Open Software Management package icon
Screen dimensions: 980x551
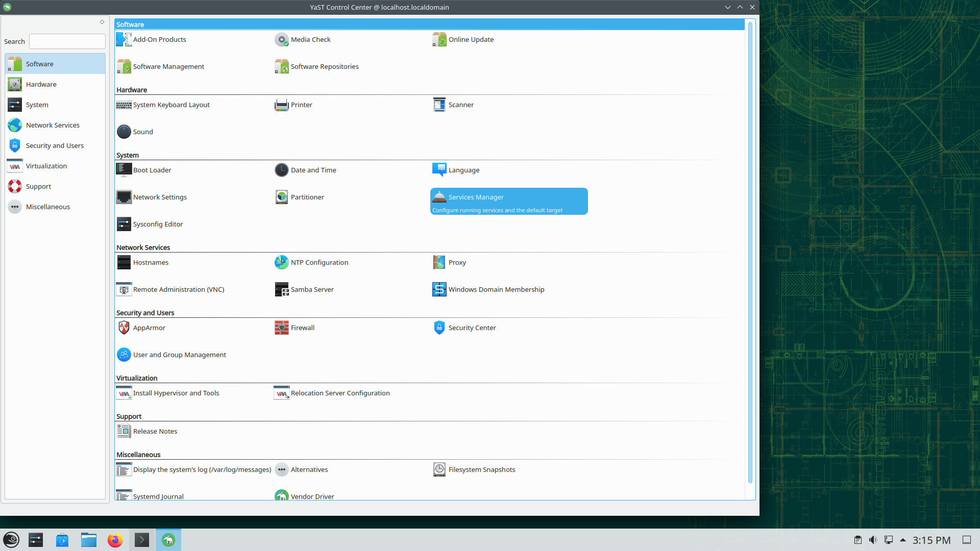click(124, 66)
